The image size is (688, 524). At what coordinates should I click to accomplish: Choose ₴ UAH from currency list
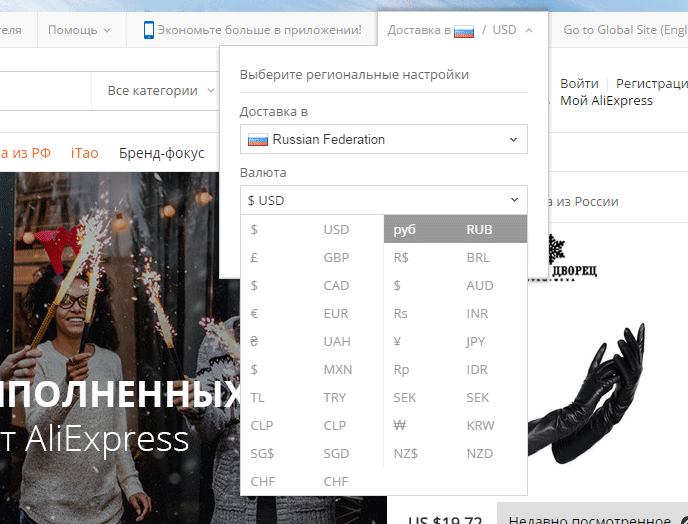[312, 341]
